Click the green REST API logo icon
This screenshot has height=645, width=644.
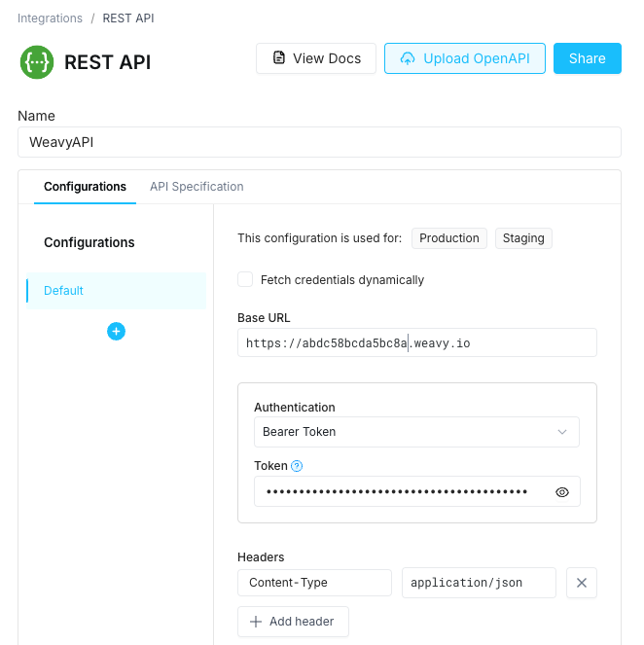pyautogui.click(x=37, y=62)
